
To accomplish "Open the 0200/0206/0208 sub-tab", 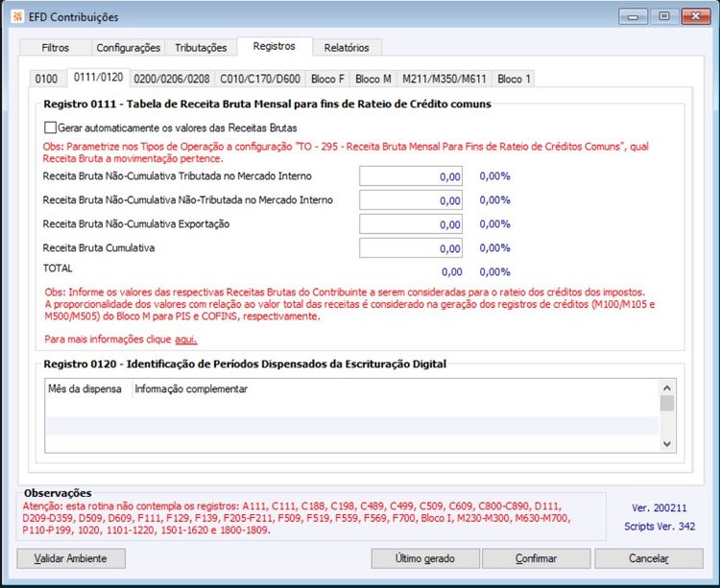I will [x=172, y=79].
